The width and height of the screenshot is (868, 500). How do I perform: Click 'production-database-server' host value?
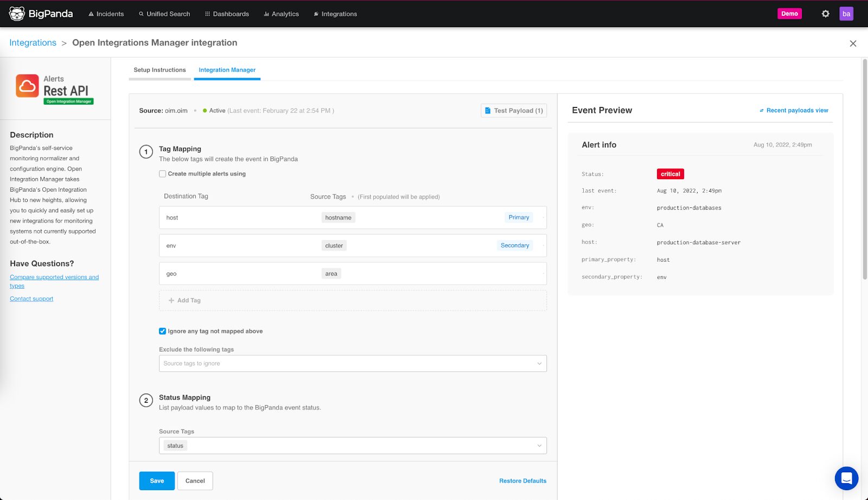(698, 243)
